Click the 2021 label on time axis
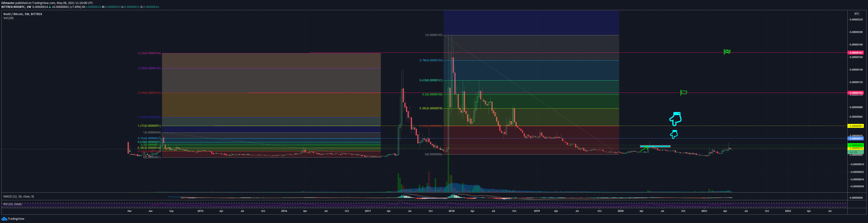The width and height of the screenshot is (868, 223). click(704, 211)
